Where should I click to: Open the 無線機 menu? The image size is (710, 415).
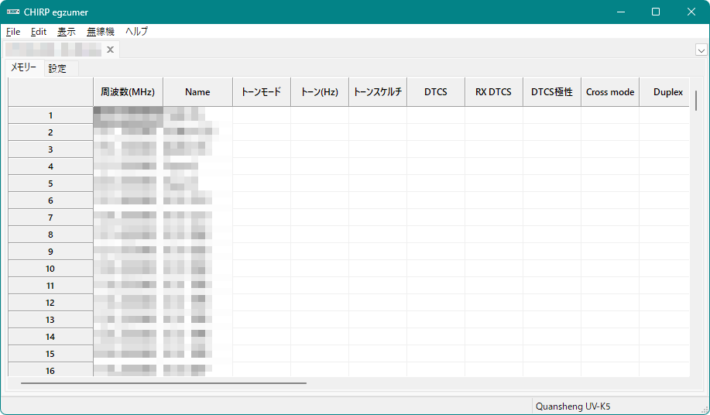(101, 32)
